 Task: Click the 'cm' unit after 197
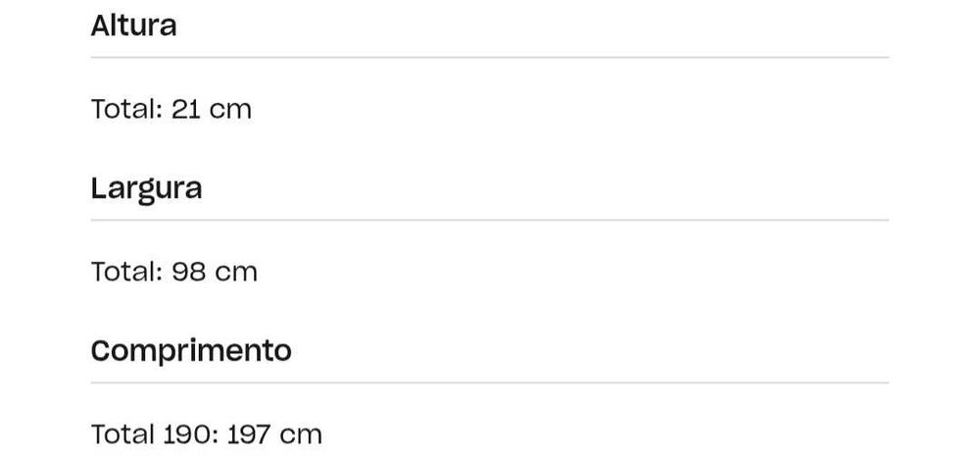pos(301,433)
